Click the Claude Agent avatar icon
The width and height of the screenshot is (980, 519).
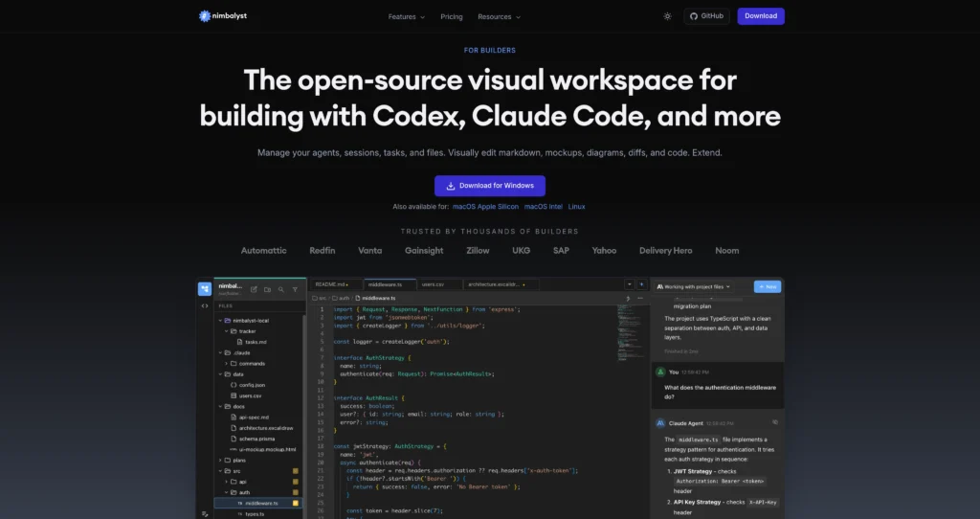pyautogui.click(x=660, y=423)
